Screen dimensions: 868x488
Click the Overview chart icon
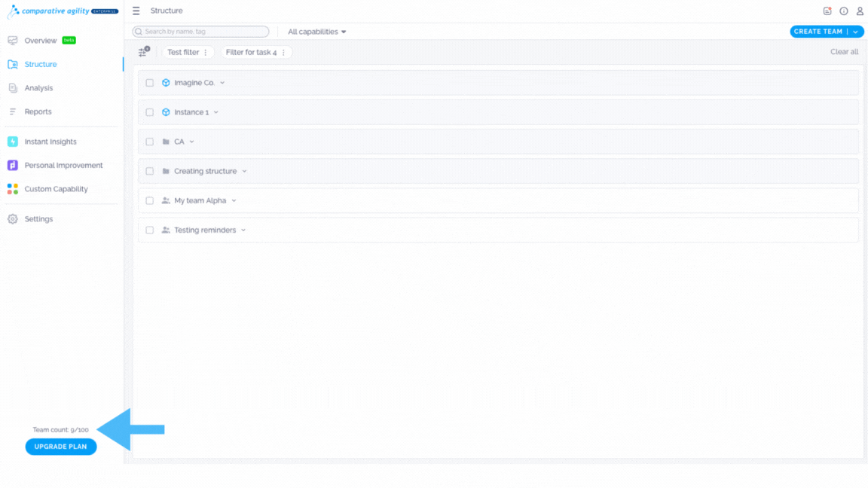click(13, 41)
